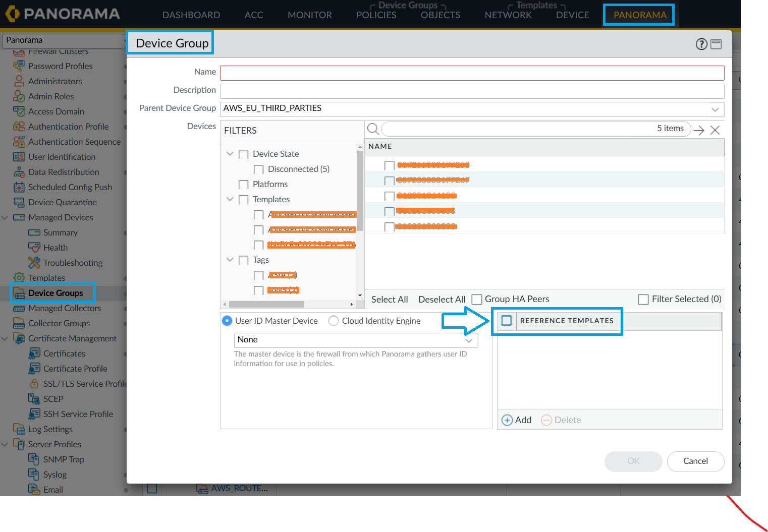Click the Health icon under Managed Devices
The height and width of the screenshot is (532, 768).
[34, 247]
